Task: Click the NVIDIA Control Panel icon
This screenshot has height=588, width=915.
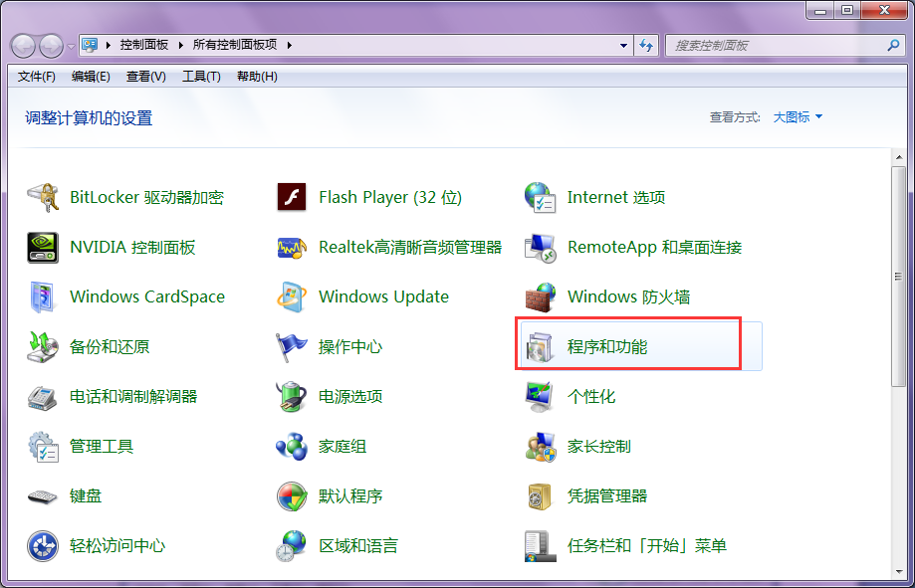Action: (x=43, y=248)
